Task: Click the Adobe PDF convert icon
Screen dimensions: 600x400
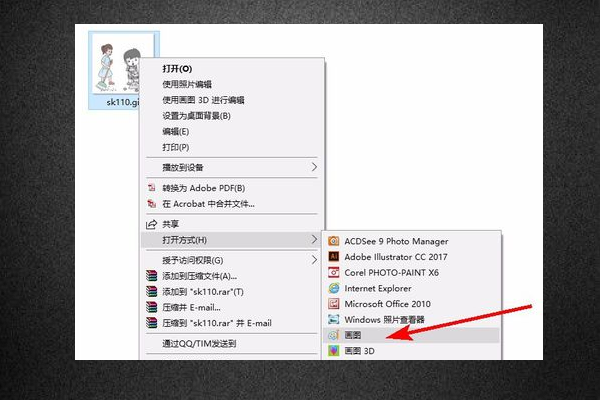Action: pyautogui.click(x=152, y=188)
